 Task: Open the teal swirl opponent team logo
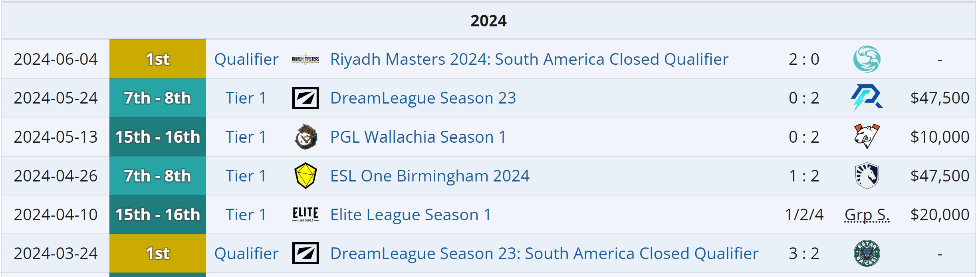pyautogui.click(x=867, y=59)
